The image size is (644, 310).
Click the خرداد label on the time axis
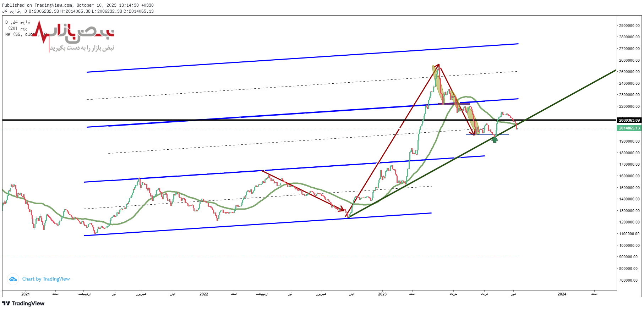(453, 294)
